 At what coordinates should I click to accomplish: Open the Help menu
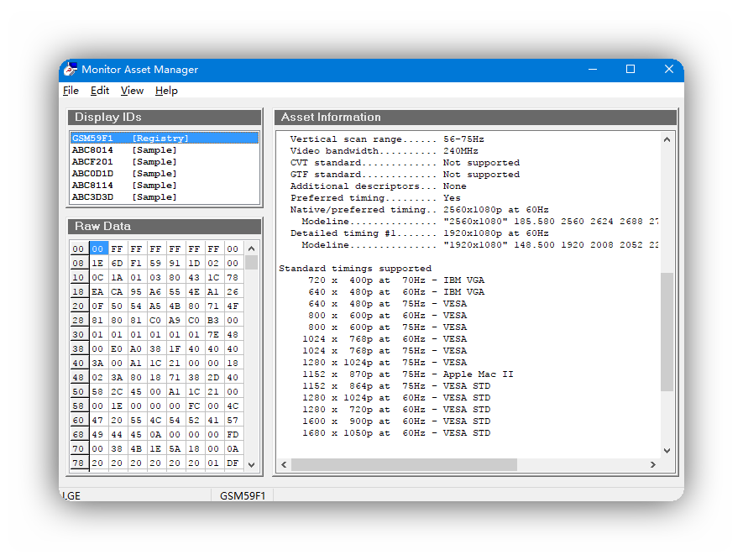(x=166, y=91)
